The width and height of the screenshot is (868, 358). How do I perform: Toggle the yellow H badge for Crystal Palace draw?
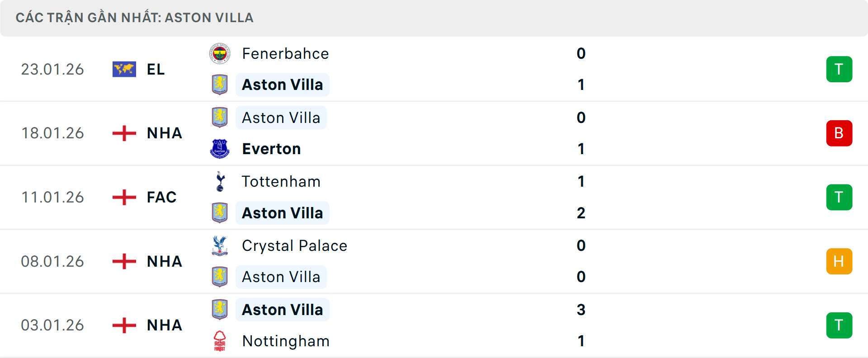pyautogui.click(x=840, y=261)
